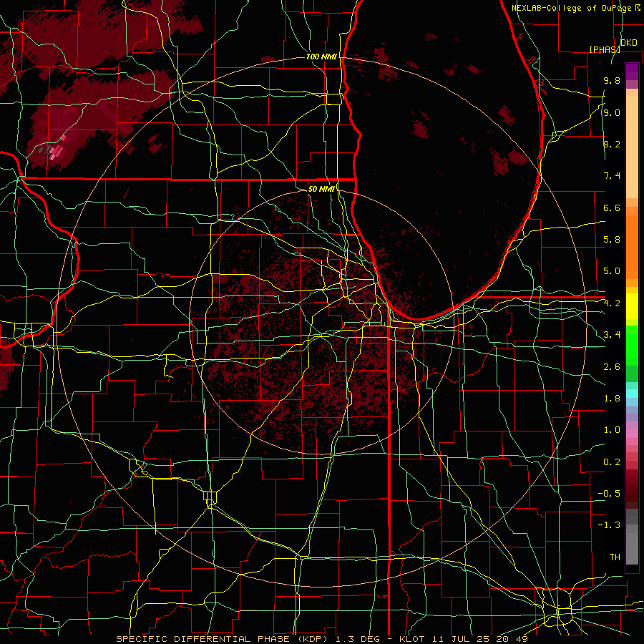This screenshot has width=644, height=644.
Task: Click the 20:49 timestamp
Action: [512, 639]
